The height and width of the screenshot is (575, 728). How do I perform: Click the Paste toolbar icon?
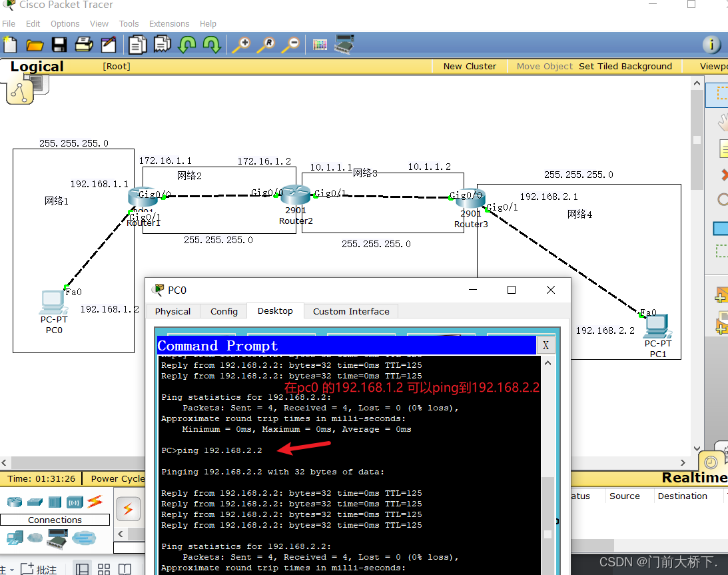click(x=163, y=45)
